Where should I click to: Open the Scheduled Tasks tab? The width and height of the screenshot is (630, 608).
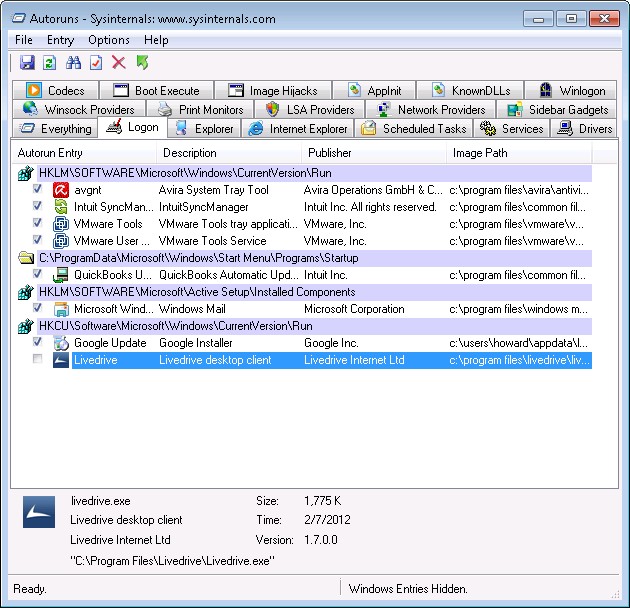(x=414, y=129)
